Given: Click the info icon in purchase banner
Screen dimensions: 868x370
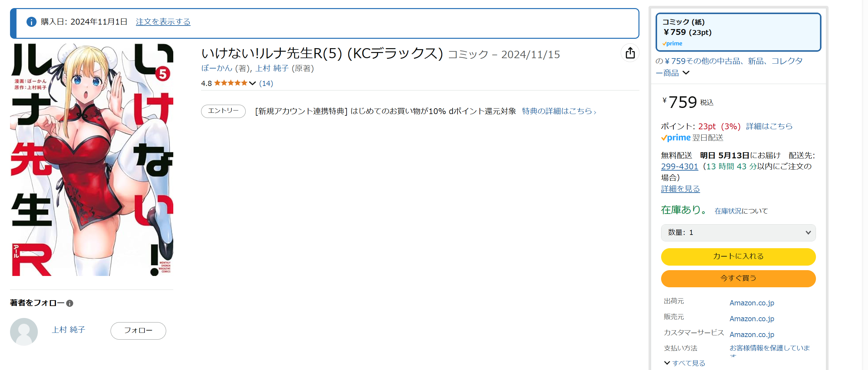Looking at the screenshot, I should (x=31, y=22).
